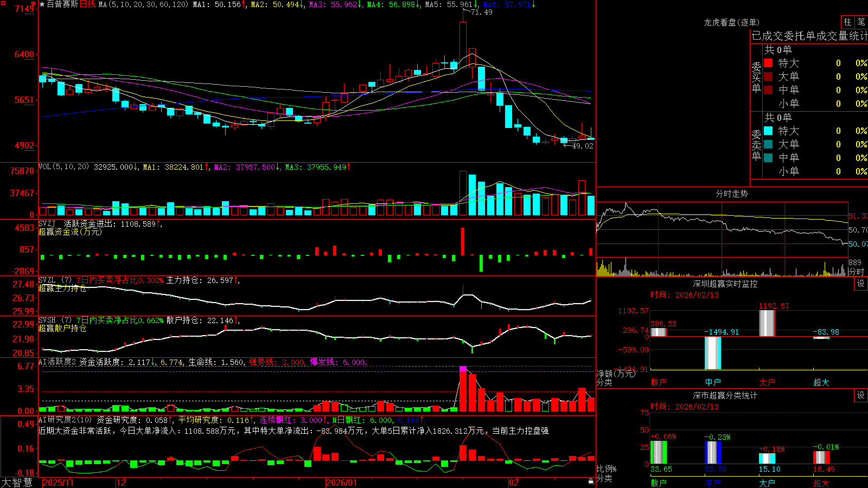Click the -83.98 超大 bar in realtime monitor

(x=821, y=338)
